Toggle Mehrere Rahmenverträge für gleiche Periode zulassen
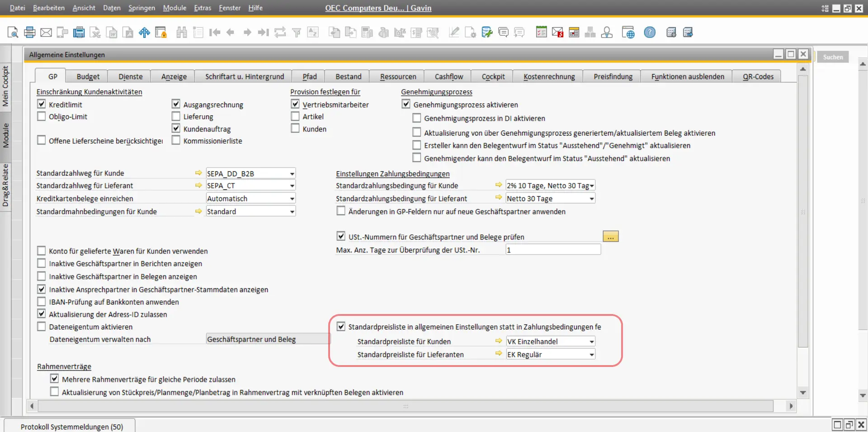This screenshot has height=432, width=868. pyautogui.click(x=54, y=379)
